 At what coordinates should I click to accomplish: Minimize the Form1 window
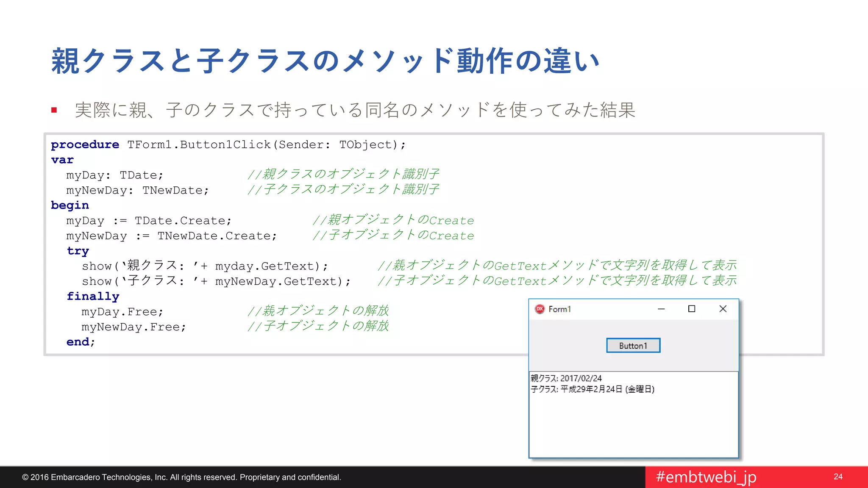point(661,309)
